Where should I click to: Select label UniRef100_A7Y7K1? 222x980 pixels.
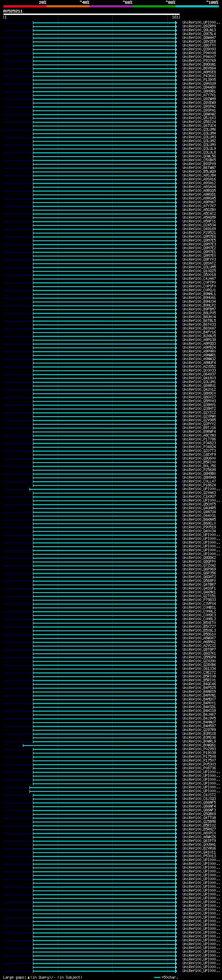[199, 95]
